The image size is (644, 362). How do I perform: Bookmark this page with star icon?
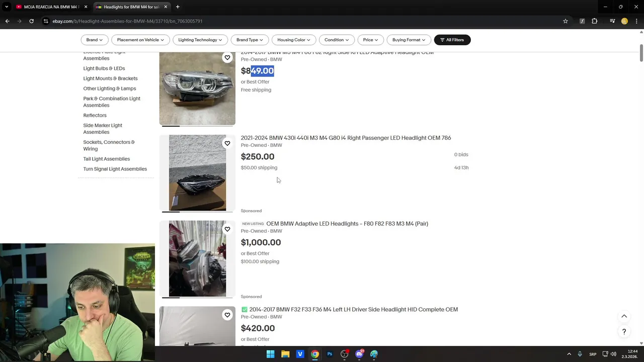pos(566,21)
